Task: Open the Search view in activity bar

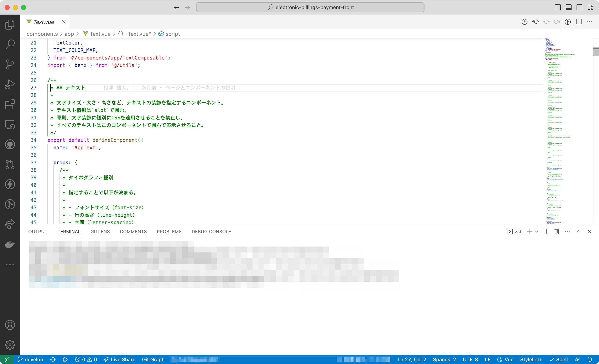Action: [10, 45]
